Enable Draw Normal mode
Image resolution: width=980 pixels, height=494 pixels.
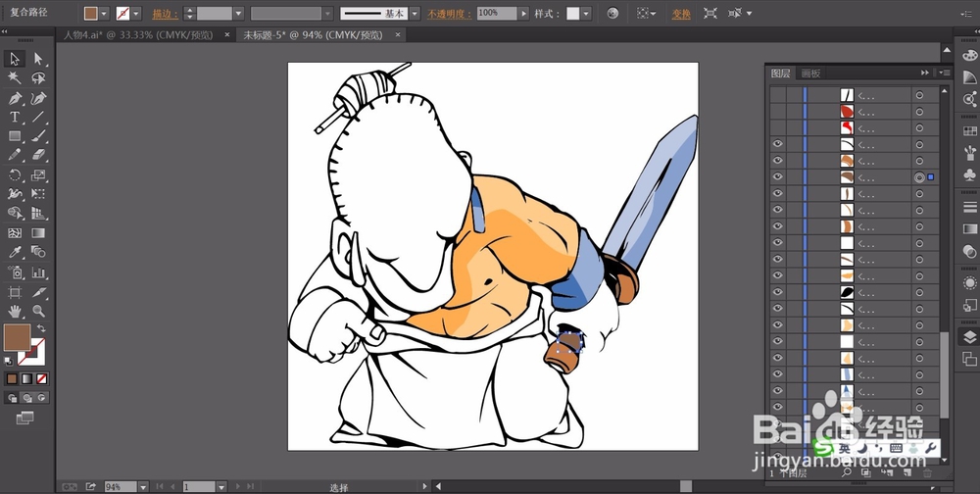(x=13, y=398)
